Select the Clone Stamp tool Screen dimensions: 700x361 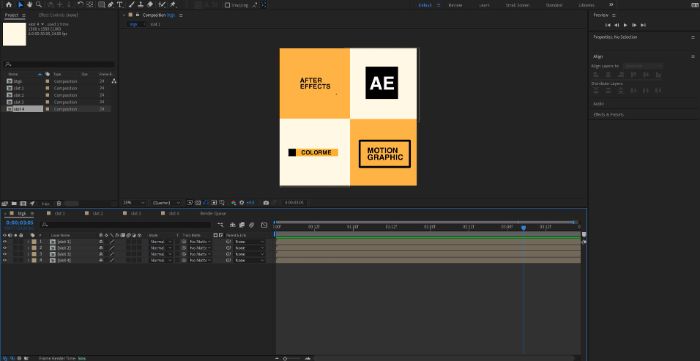[141, 4]
